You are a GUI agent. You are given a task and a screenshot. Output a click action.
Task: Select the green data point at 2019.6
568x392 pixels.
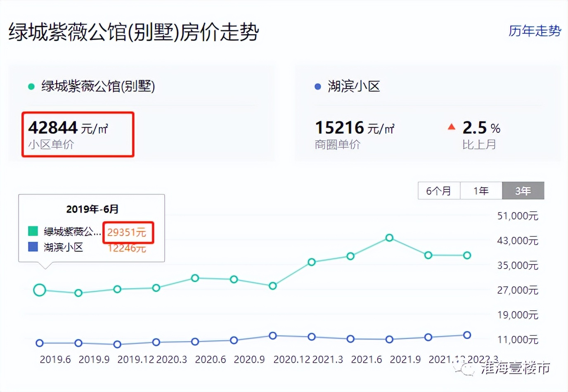tap(40, 290)
